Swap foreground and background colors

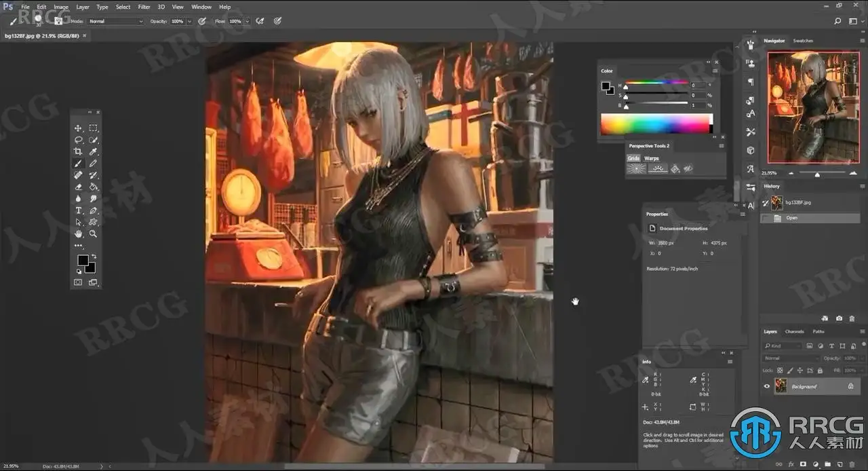click(x=94, y=257)
